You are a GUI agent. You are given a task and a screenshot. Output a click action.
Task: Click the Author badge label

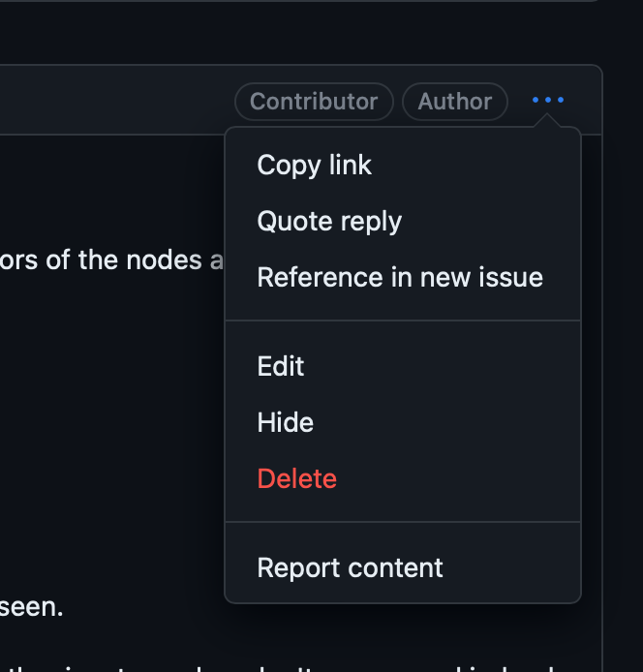click(455, 102)
